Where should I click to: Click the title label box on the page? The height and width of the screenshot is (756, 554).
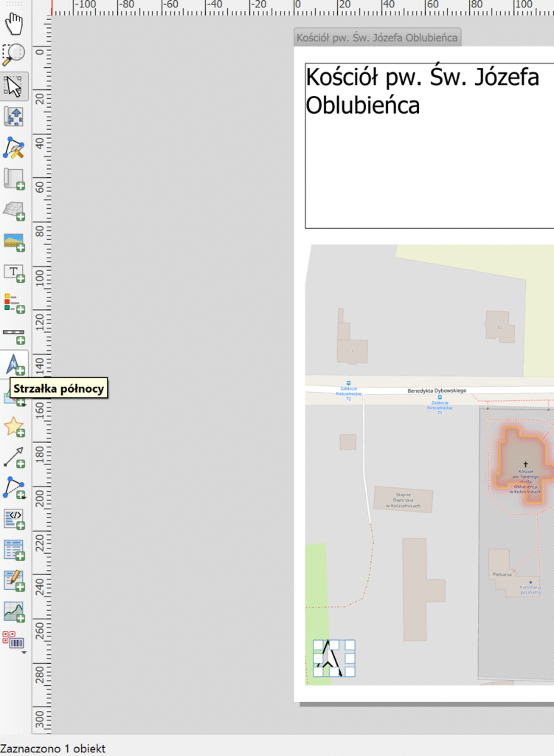[x=428, y=146]
